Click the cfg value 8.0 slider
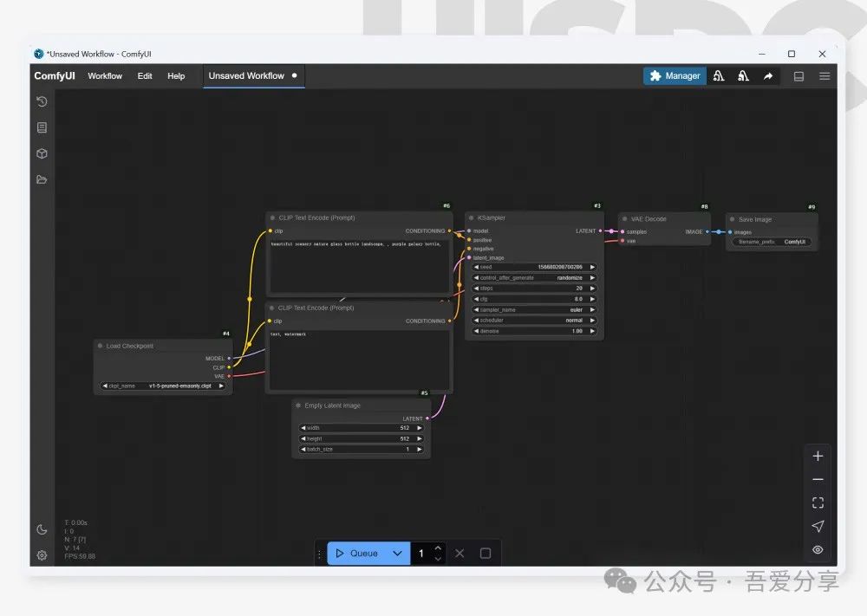867x616 pixels. pyautogui.click(x=534, y=299)
